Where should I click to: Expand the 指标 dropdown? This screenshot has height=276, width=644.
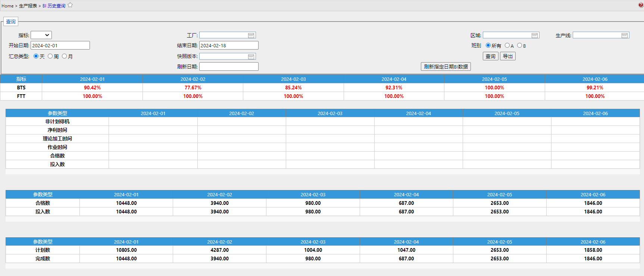(x=41, y=35)
